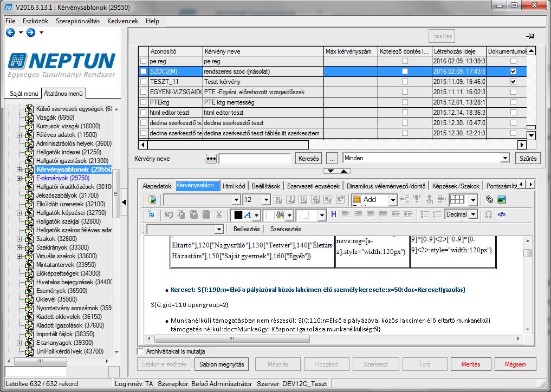Image resolution: width=551 pixels, height=392 pixels.
Task: Open the Kedvencek menu
Action: coord(122,21)
